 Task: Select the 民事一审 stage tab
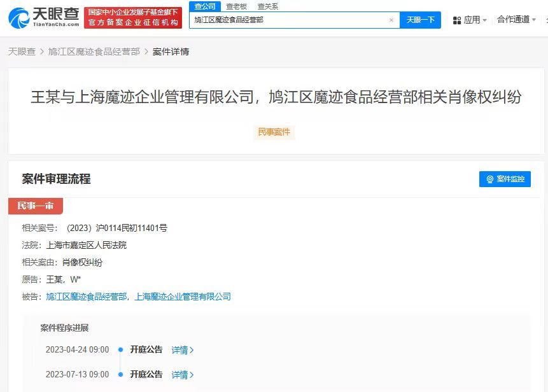tap(36, 206)
